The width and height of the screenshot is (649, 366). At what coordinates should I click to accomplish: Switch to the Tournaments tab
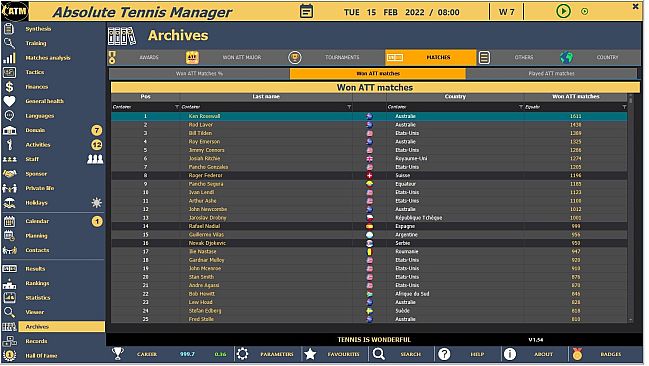tap(336, 57)
